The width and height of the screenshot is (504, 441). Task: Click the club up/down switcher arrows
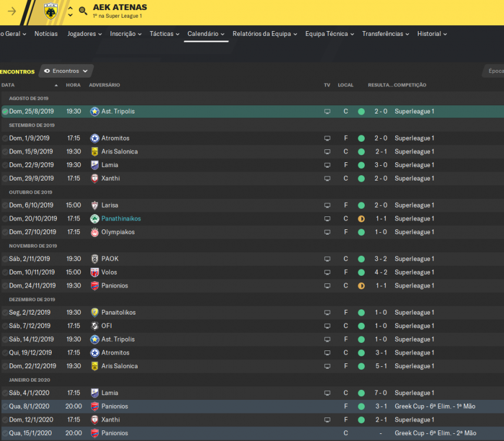(x=70, y=11)
